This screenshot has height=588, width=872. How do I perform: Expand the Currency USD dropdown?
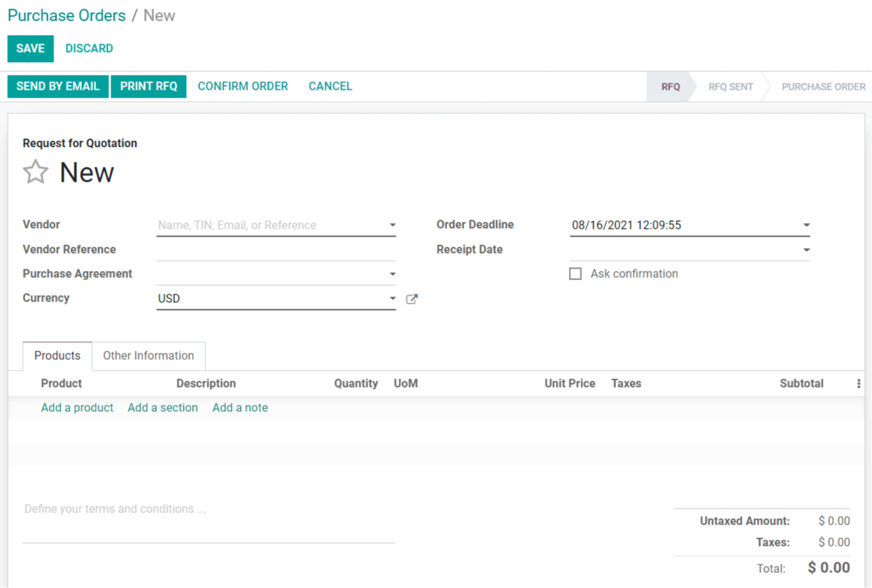(x=392, y=299)
